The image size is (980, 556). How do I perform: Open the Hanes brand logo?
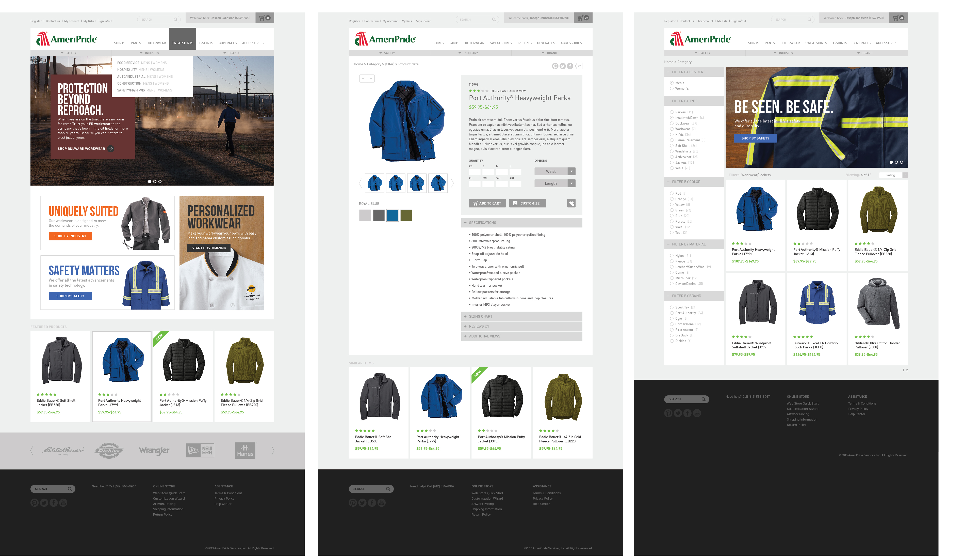tap(245, 451)
